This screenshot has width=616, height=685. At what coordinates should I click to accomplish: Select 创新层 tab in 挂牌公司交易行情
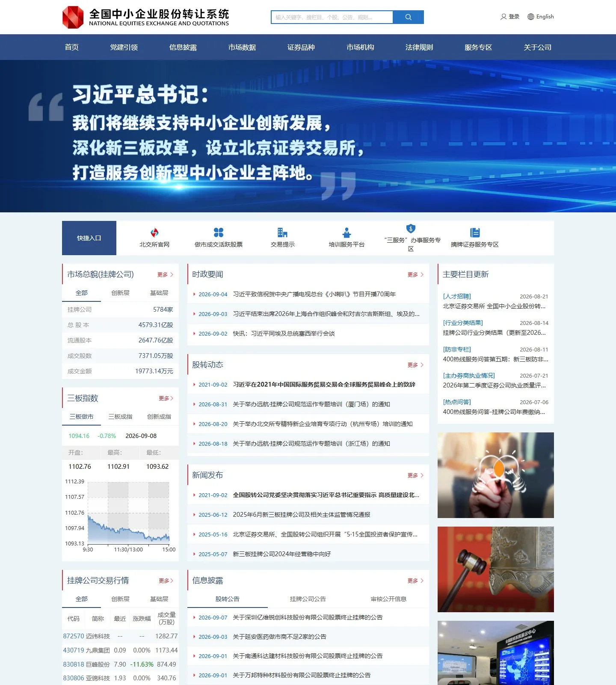[x=120, y=599]
